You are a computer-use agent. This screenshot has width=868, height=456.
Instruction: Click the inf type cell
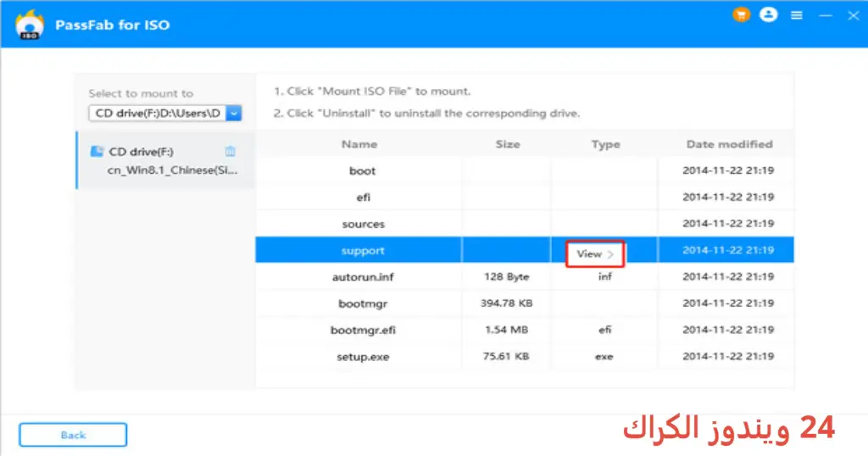tap(604, 276)
